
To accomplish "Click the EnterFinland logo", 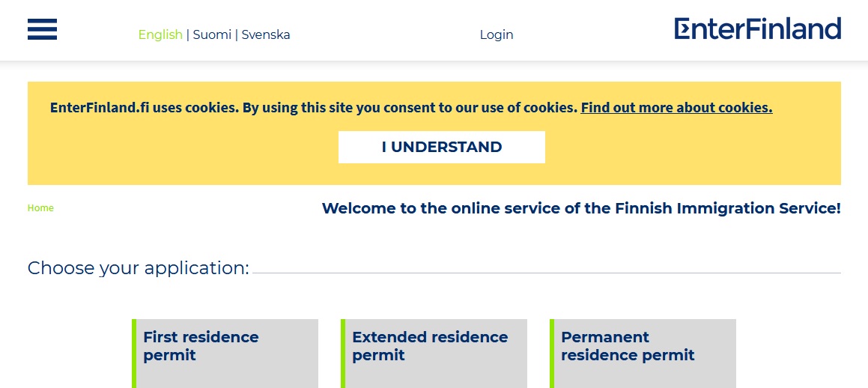I will coord(757,29).
